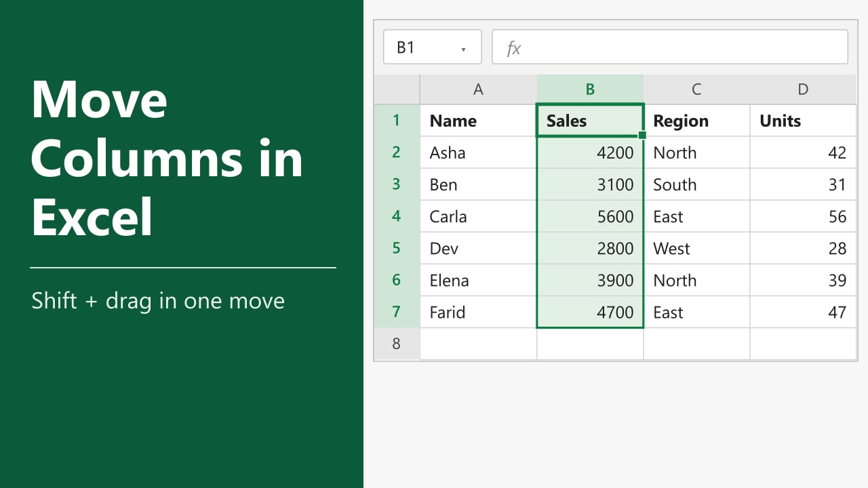Select the corner select-all box
The image size is (868, 488).
pos(397,89)
